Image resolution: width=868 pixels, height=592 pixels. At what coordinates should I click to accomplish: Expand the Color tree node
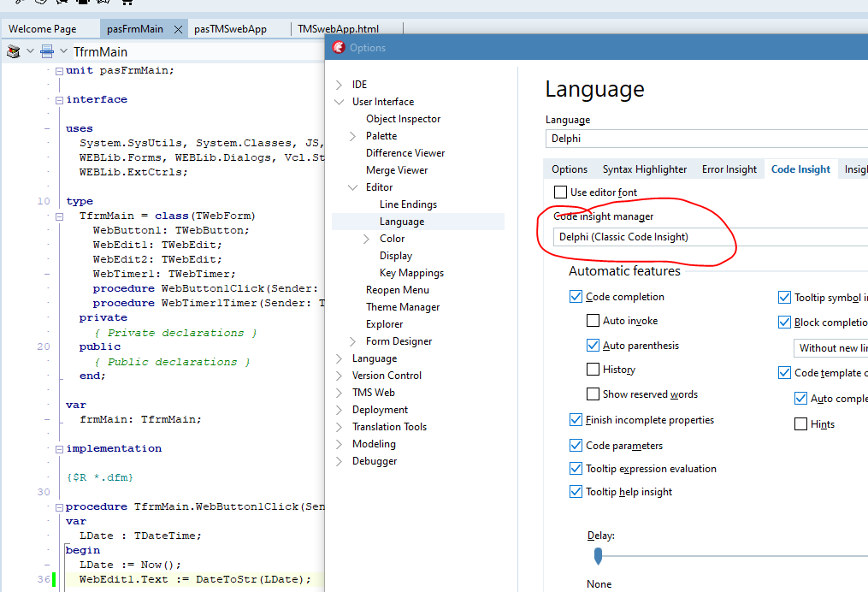click(367, 239)
